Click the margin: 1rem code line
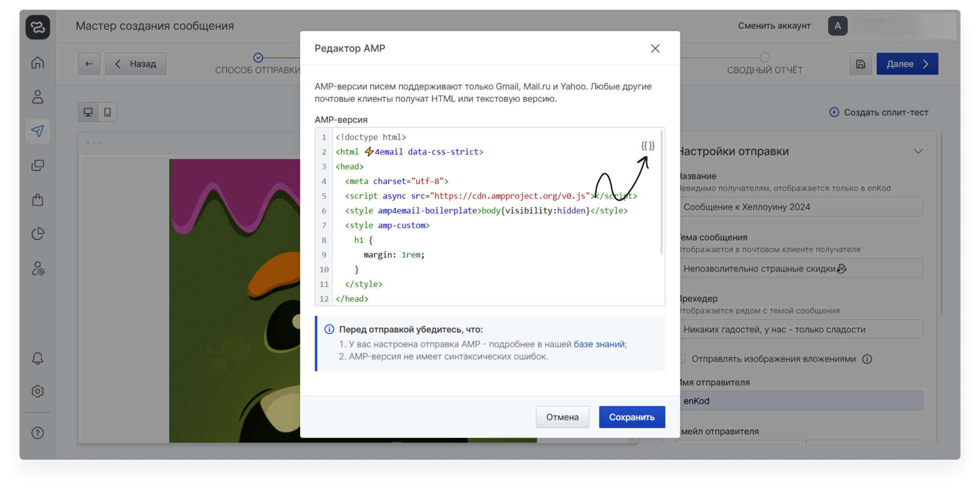Screen dimensions: 980x489 pyautogui.click(x=394, y=255)
